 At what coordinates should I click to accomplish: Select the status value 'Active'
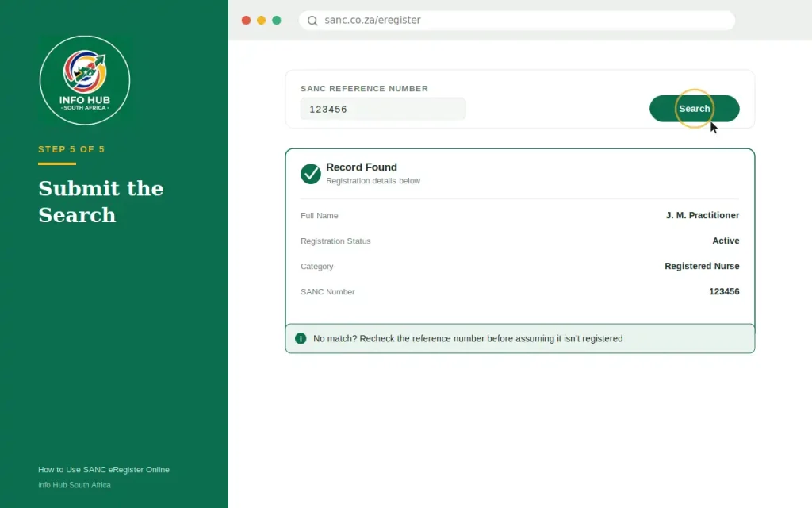[726, 241]
